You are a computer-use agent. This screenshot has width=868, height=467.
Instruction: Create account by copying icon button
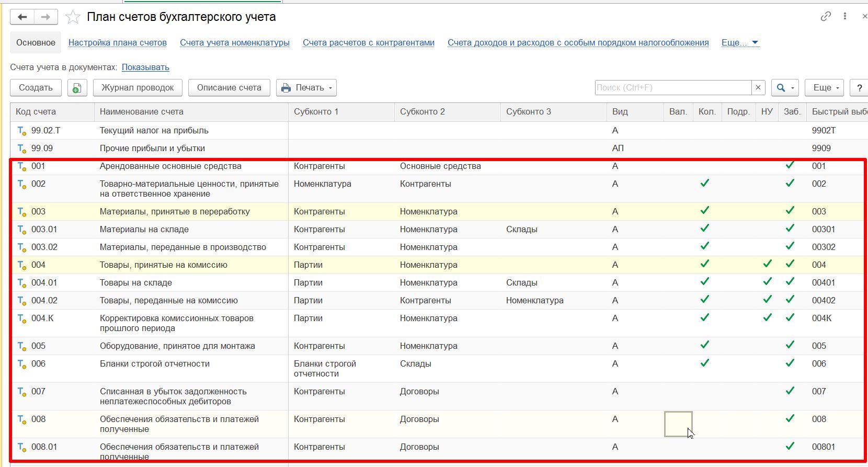coord(77,88)
